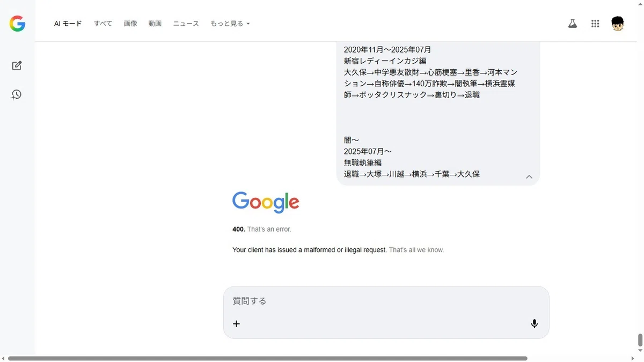Click the 質問する input field
Viewport: 644px width, 362px height.
386,301
